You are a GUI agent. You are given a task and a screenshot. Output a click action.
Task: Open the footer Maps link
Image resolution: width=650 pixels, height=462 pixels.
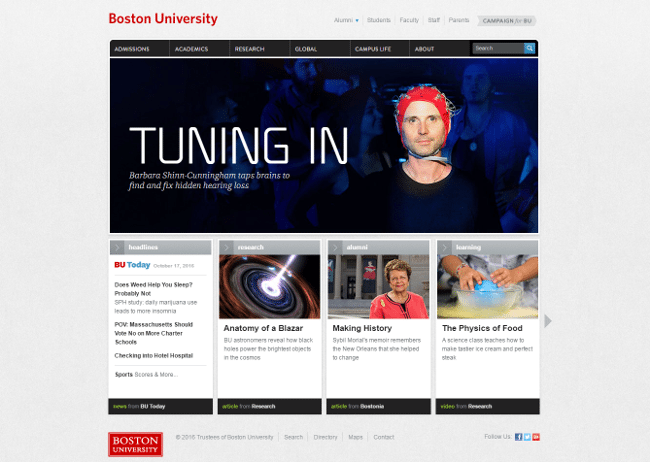[x=355, y=437]
